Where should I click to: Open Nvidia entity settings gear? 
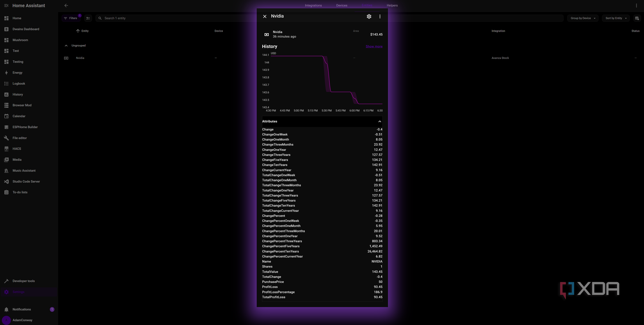pos(369,16)
